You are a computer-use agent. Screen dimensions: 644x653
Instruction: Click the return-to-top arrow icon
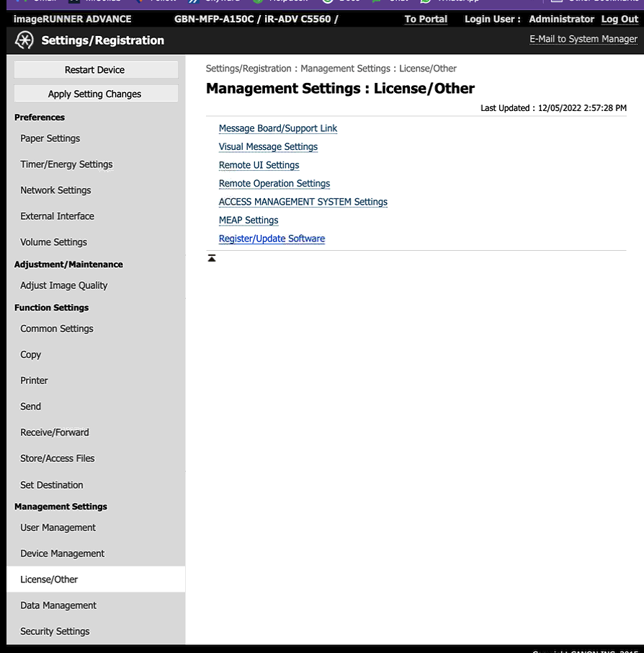point(212,258)
